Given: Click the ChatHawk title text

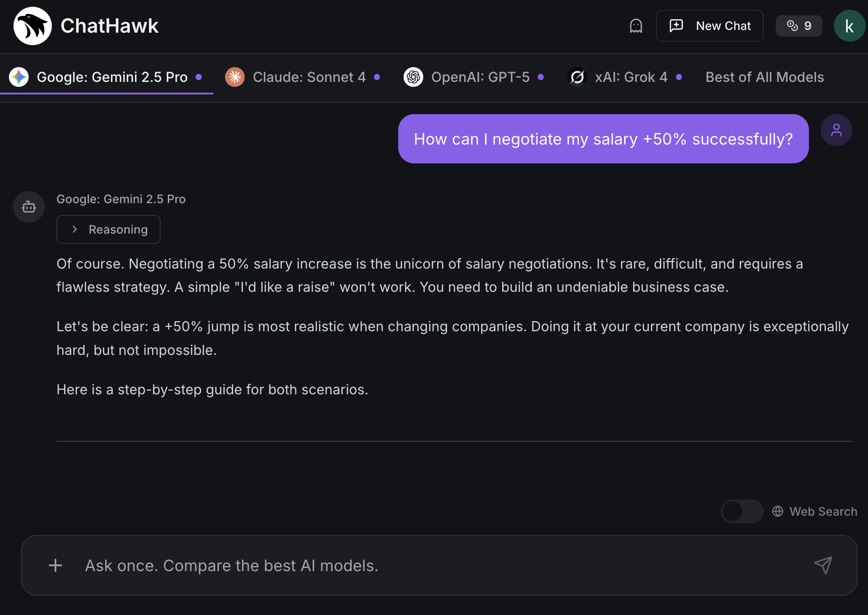Looking at the screenshot, I should point(109,26).
